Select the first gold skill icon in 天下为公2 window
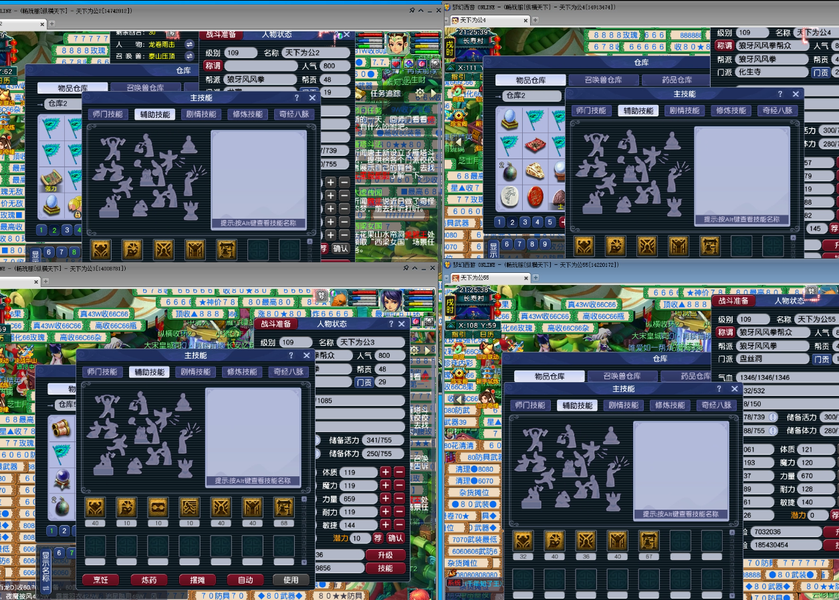839x600 pixels. 101,249
